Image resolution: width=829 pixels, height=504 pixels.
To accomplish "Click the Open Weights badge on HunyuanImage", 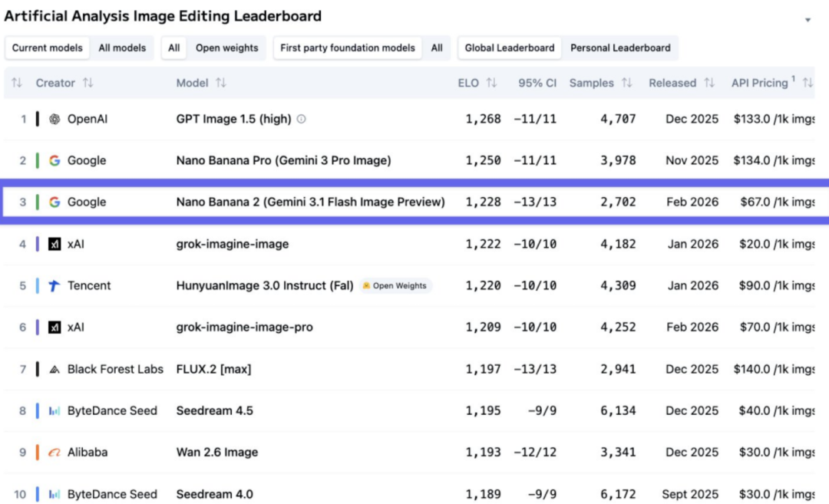I will [396, 285].
